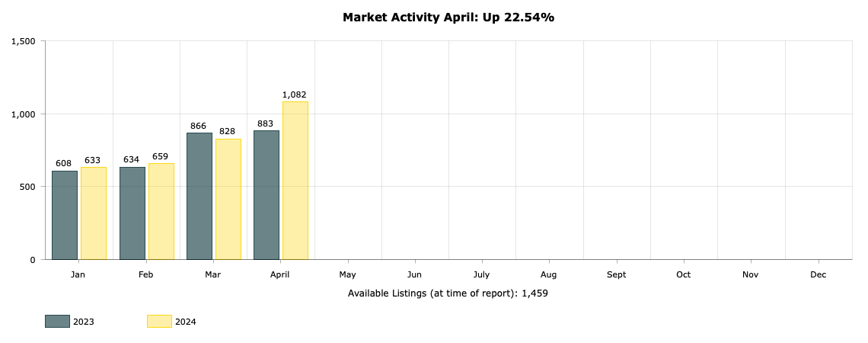Click the 1,082 data label above April
The width and height of the screenshot is (868, 343).
pos(295,95)
